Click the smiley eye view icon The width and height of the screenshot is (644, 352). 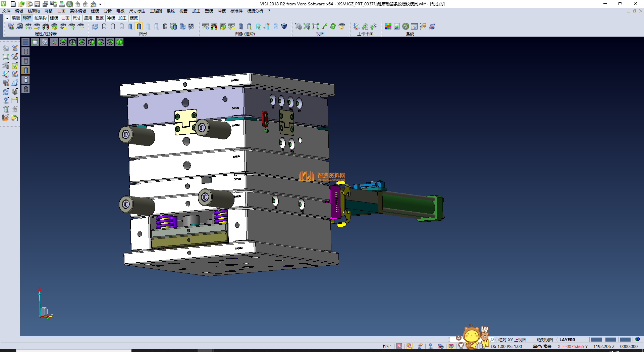pyautogui.click(x=342, y=26)
